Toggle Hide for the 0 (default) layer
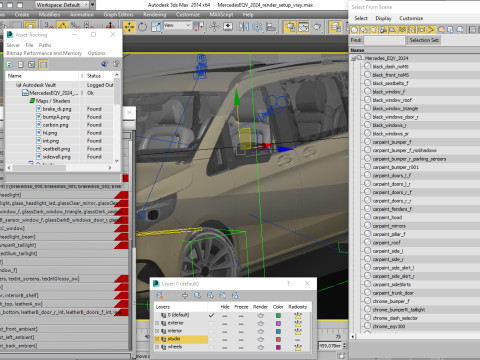This screenshot has height=360, width=480. pyautogui.click(x=225, y=316)
